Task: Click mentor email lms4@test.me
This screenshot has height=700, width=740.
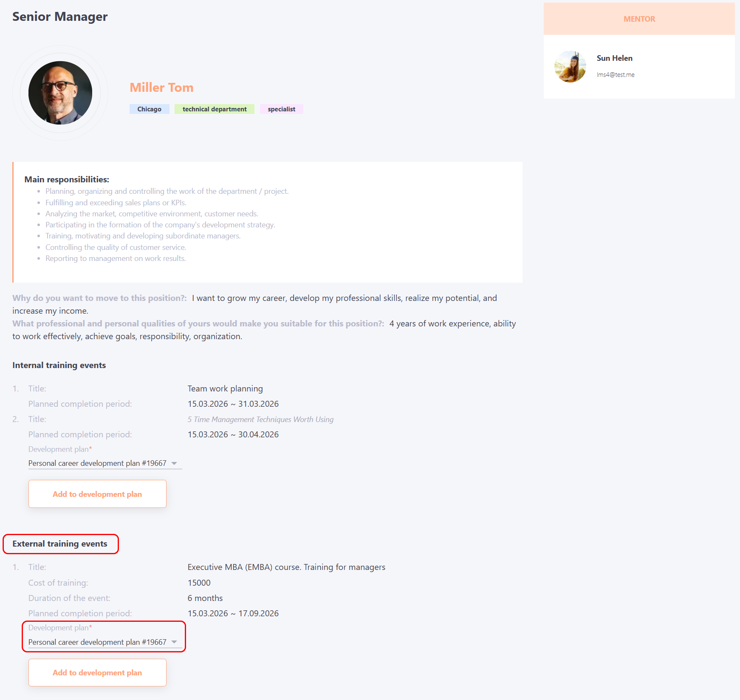Action: point(616,75)
